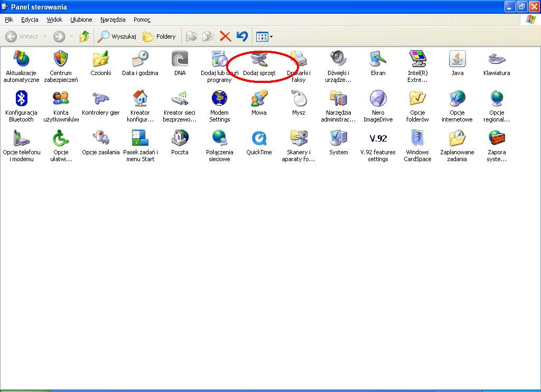This screenshot has height=392, width=541.
Task: Open the Plik menu
Action: pos(9,20)
